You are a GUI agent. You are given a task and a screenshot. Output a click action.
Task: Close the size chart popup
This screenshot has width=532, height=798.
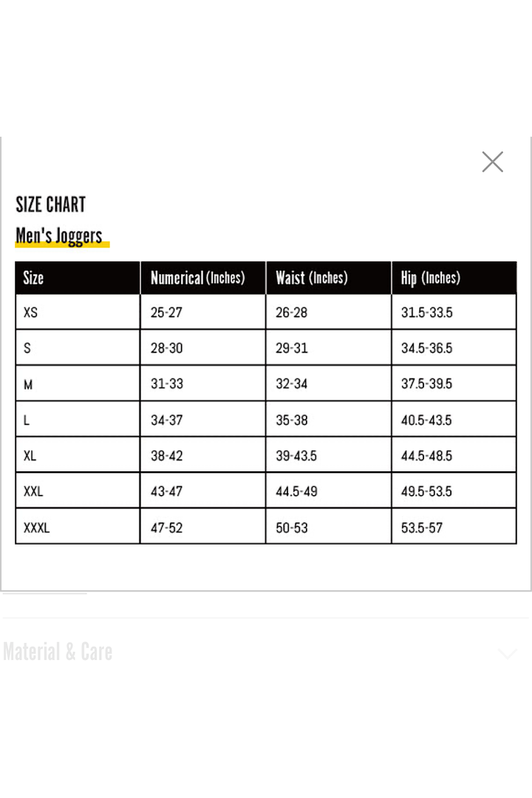(492, 162)
